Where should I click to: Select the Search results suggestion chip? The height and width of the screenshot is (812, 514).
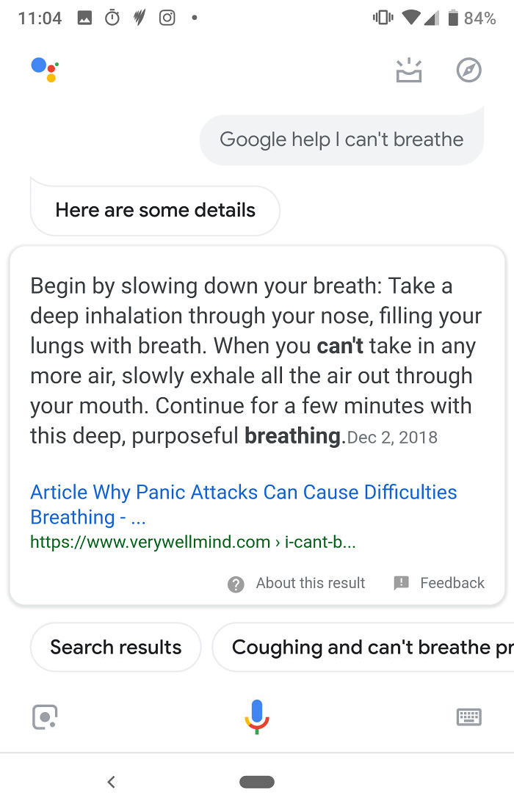pyautogui.click(x=115, y=647)
